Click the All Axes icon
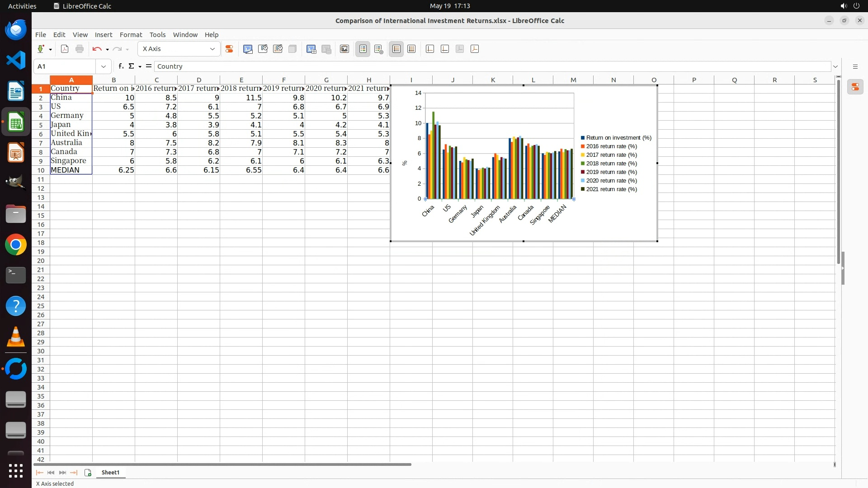 click(475, 49)
